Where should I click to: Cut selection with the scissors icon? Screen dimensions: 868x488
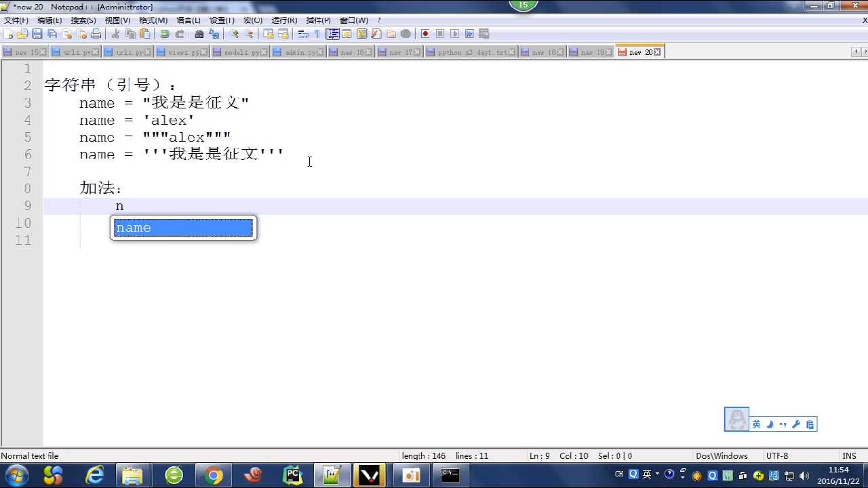tap(115, 34)
